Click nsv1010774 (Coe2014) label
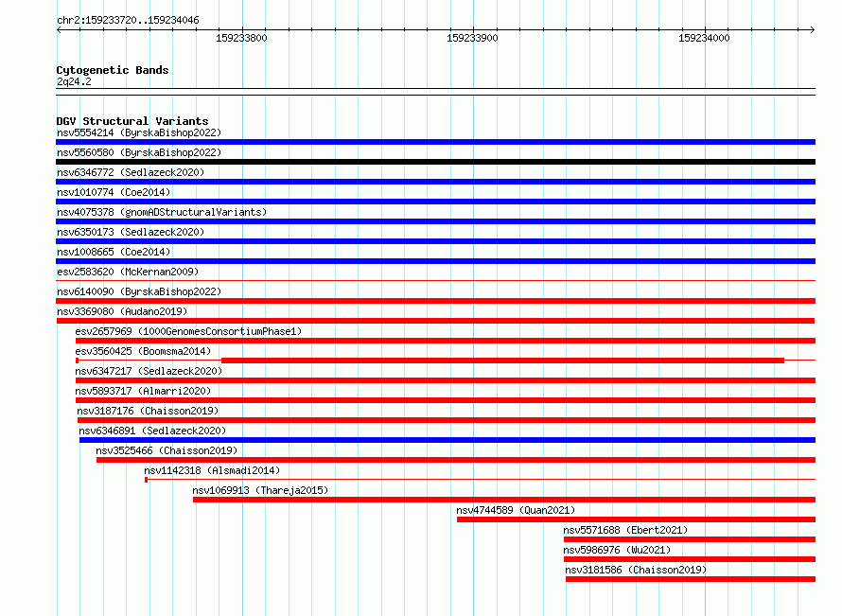The width and height of the screenshot is (842, 616). pos(114,192)
